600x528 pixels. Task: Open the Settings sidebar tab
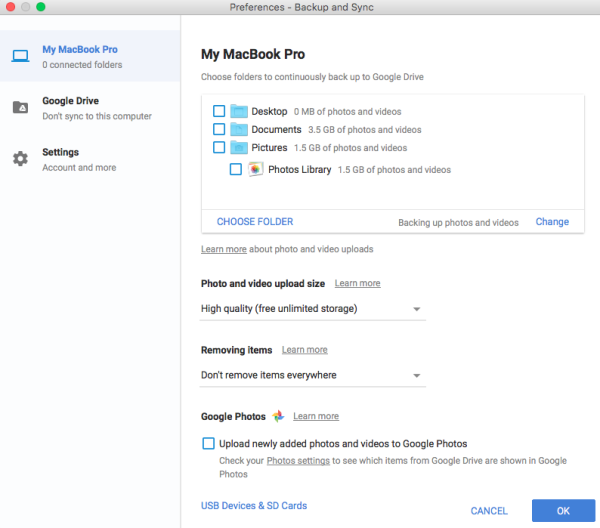(x=90, y=159)
